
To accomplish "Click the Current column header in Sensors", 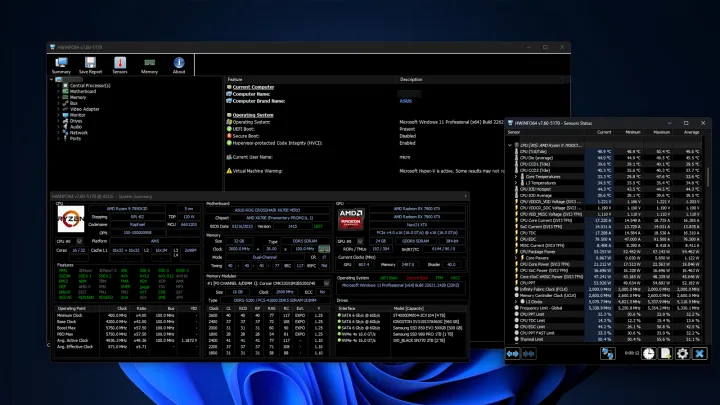I will 604,132.
